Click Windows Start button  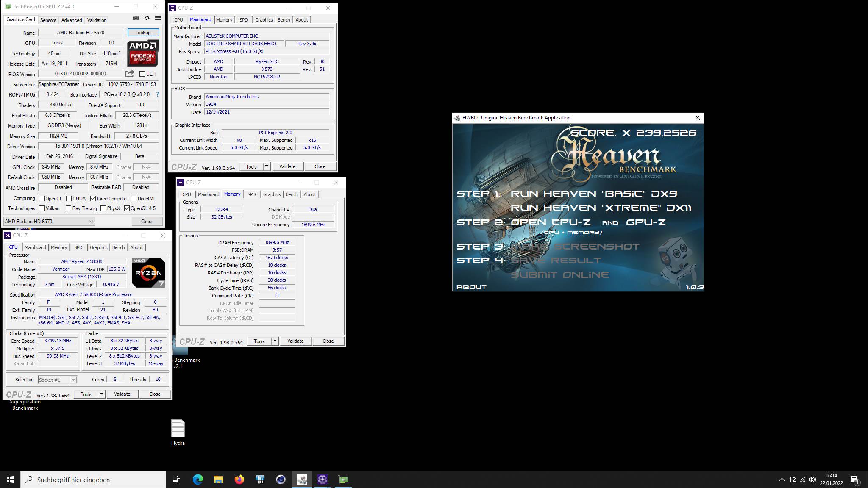click(x=10, y=480)
